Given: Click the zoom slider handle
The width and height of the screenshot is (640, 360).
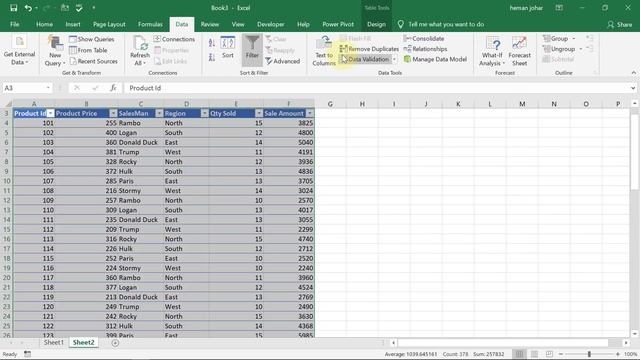Looking at the screenshot, I should tap(589, 354).
